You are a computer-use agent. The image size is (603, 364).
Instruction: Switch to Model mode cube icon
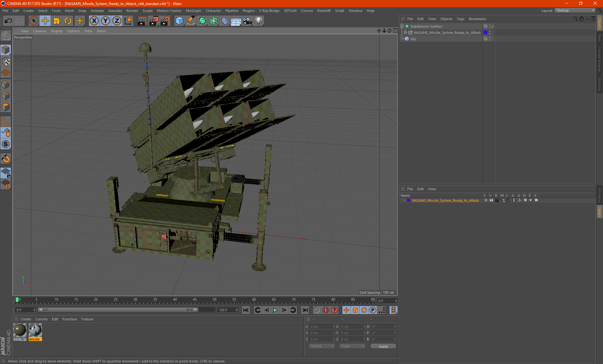click(6, 50)
